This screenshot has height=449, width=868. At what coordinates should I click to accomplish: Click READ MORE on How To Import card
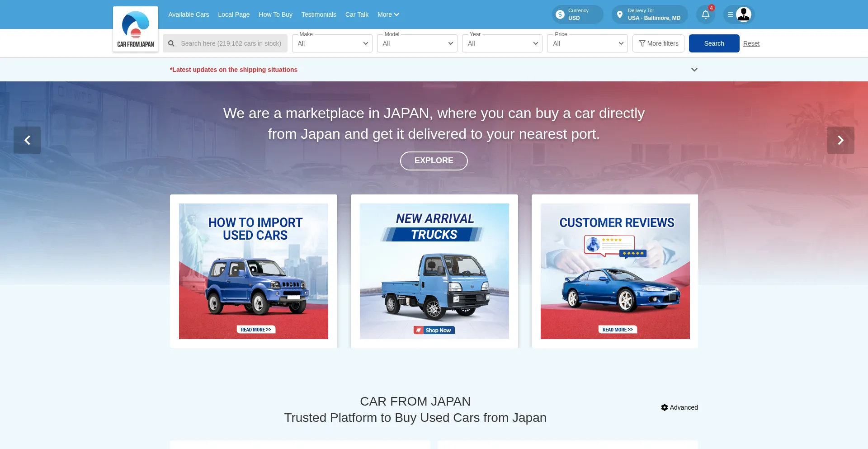[256, 330]
